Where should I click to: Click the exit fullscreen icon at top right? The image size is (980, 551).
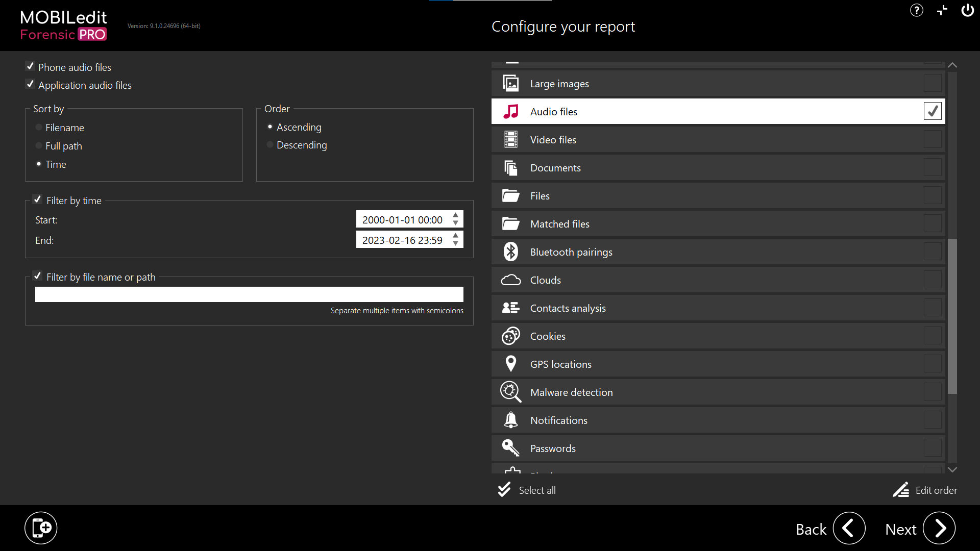pos(942,10)
